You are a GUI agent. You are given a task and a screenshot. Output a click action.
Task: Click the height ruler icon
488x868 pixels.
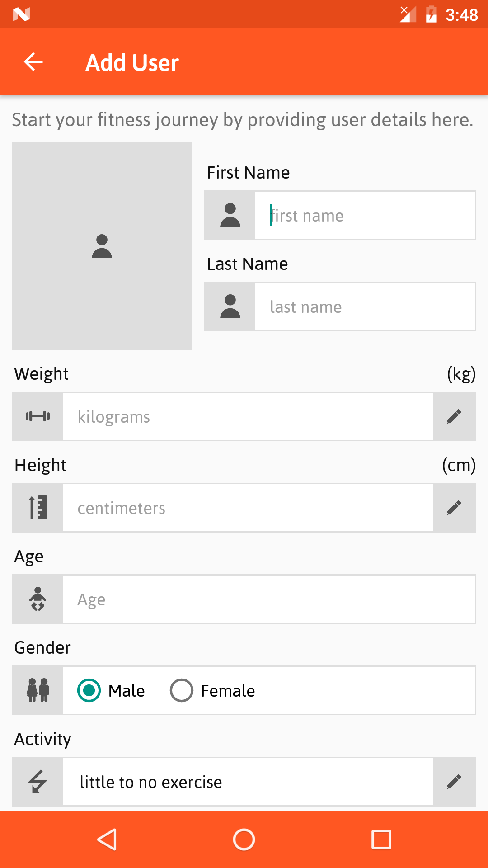[38, 508]
